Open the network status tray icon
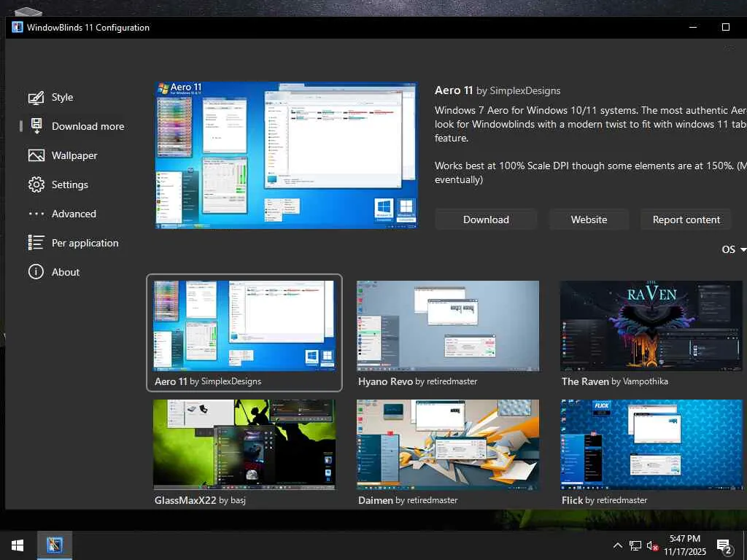 pyautogui.click(x=635, y=545)
